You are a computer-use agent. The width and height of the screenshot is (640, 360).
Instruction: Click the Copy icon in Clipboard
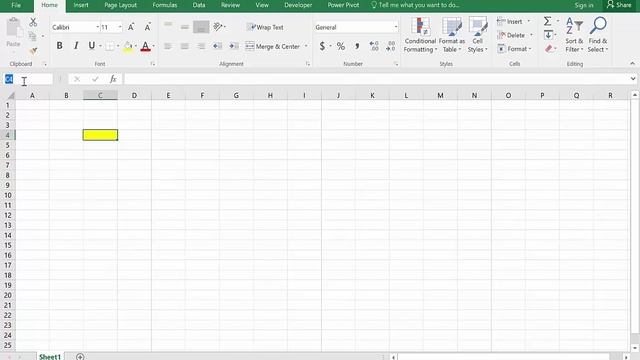[33, 36]
